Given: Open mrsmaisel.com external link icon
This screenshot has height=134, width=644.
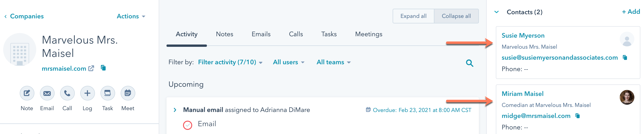Looking at the screenshot, I should click(91, 68).
